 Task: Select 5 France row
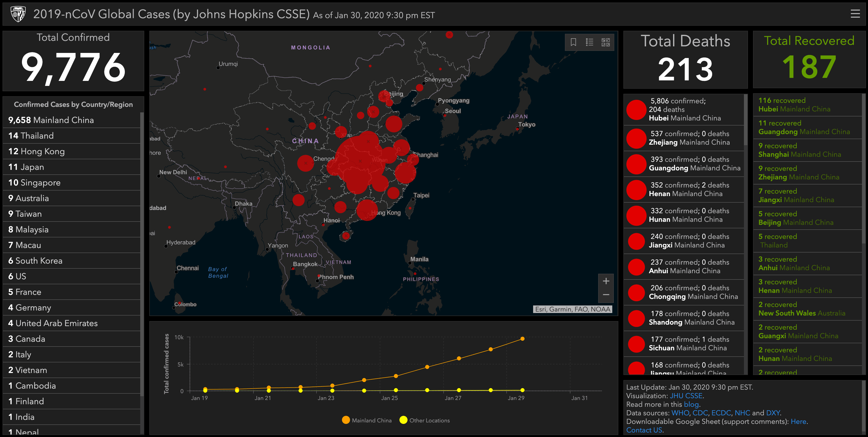point(71,292)
